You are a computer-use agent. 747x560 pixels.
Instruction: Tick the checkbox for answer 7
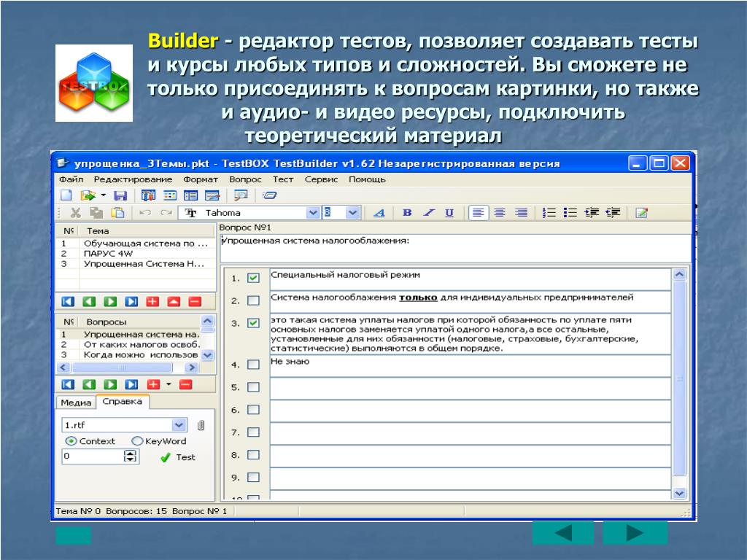point(253,432)
